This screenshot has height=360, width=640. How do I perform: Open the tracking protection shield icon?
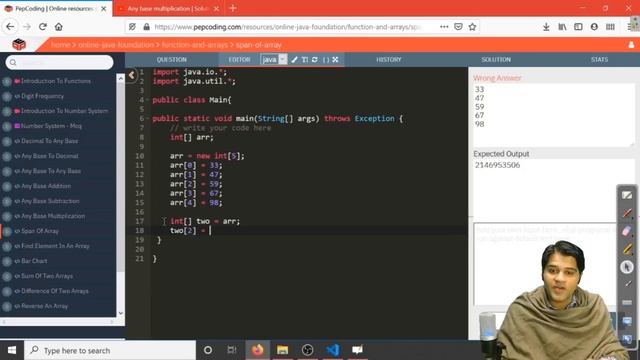[x=132, y=27]
